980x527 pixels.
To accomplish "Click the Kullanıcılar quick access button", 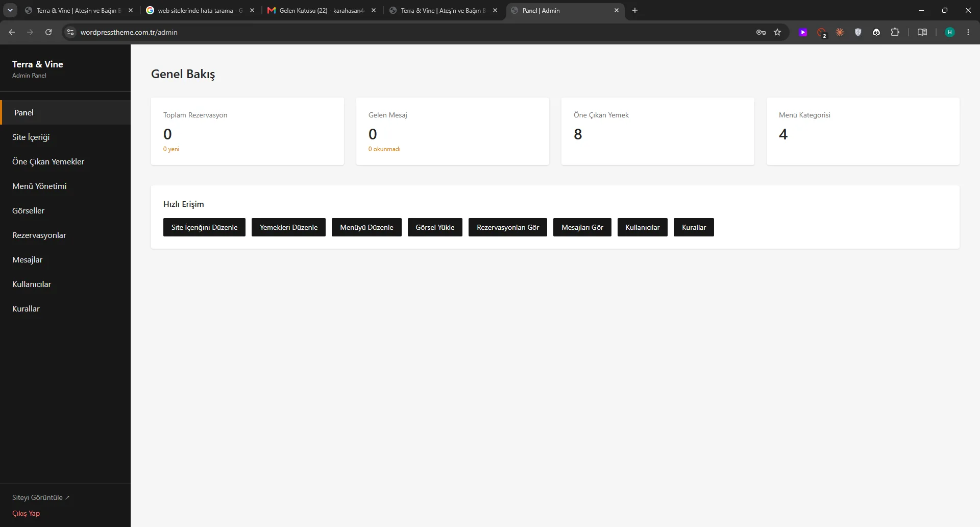I will tap(643, 227).
